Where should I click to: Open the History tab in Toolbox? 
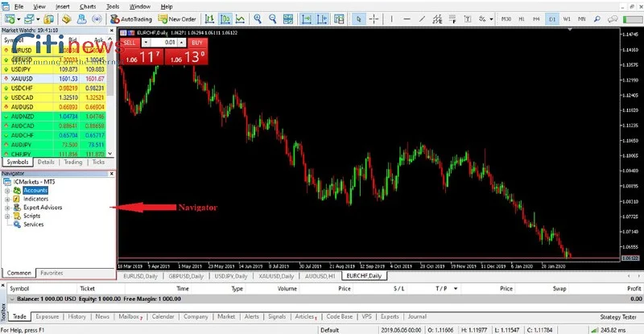(76, 316)
